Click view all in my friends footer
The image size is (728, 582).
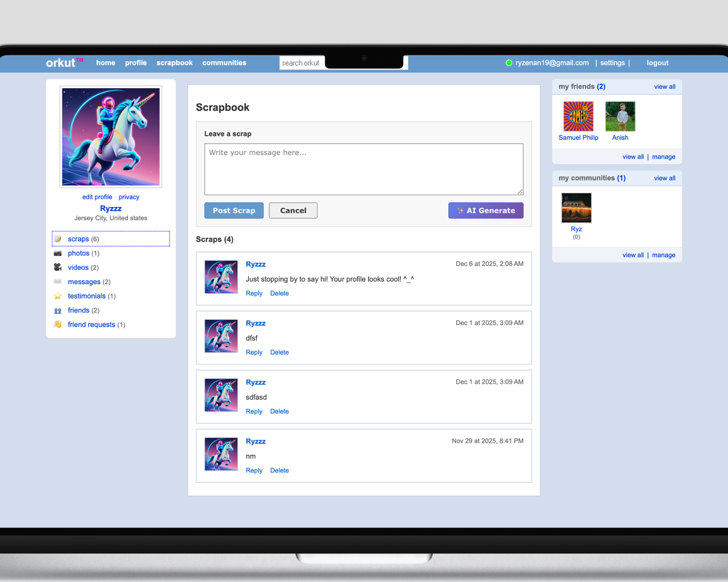633,157
